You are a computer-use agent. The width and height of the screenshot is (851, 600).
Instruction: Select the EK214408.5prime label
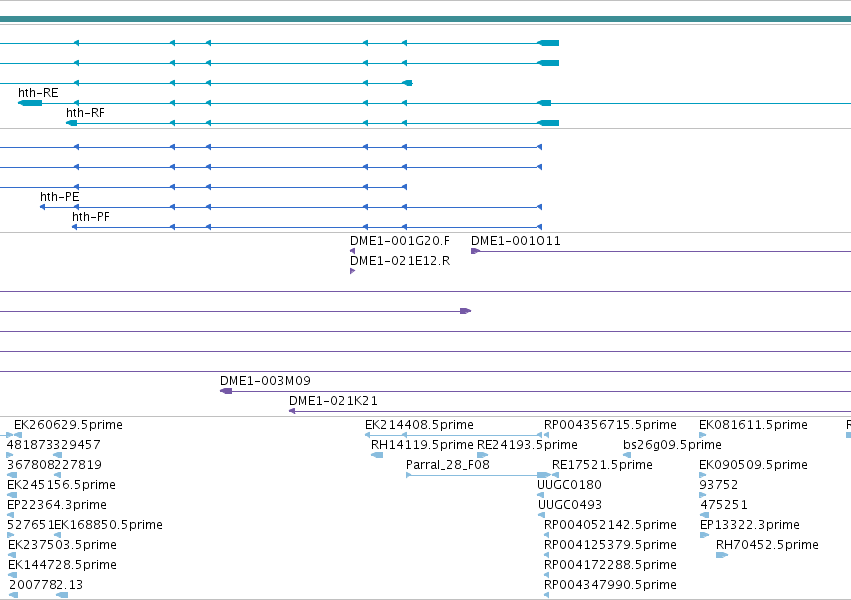pos(420,425)
